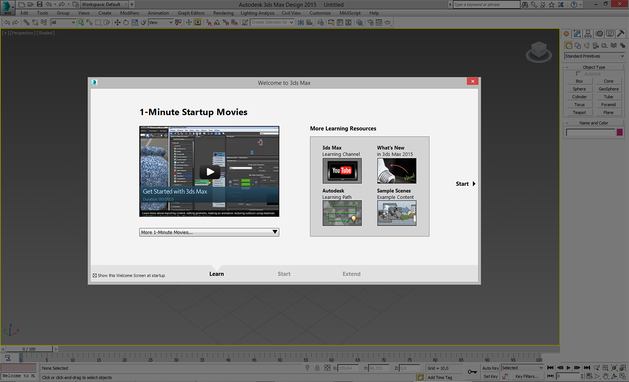Open the Utilities hammer tab

click(x=621, y=34)
